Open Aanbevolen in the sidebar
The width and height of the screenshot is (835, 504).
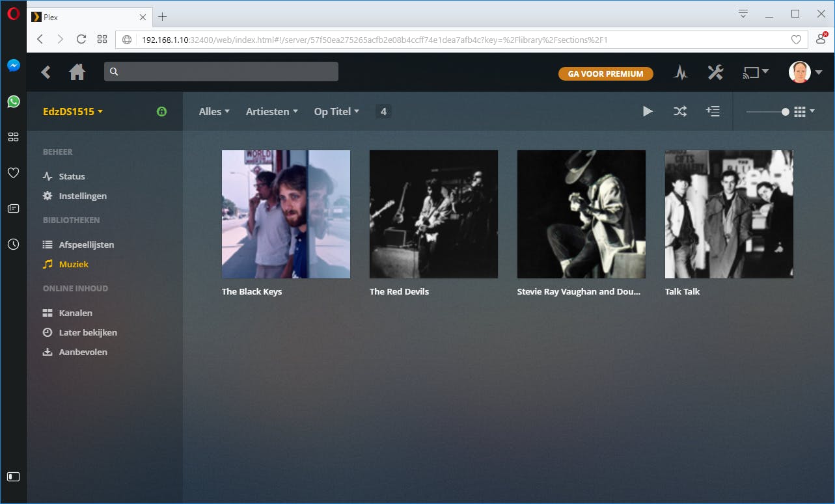[75, 352]
